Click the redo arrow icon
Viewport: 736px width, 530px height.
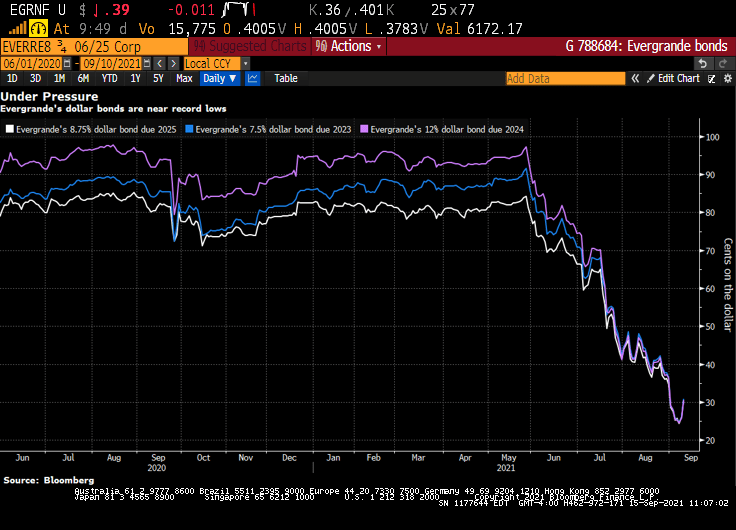point(724,63)
